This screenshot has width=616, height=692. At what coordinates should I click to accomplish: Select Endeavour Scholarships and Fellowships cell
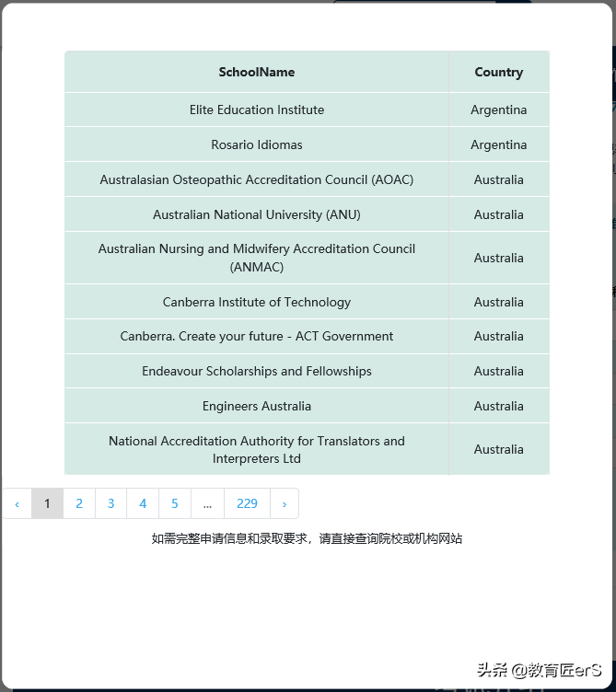pos(257,371)
